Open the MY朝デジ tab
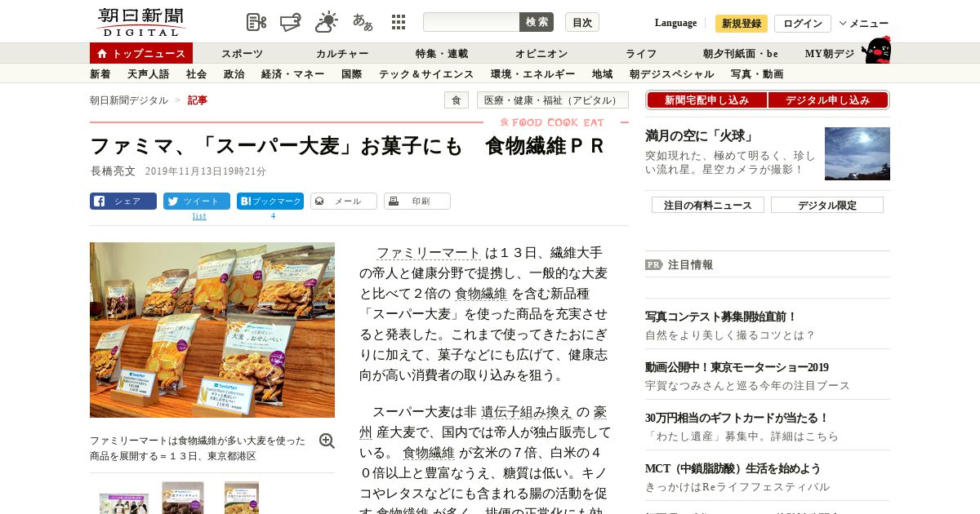980x514 pixels. click(x=830, y=54)
